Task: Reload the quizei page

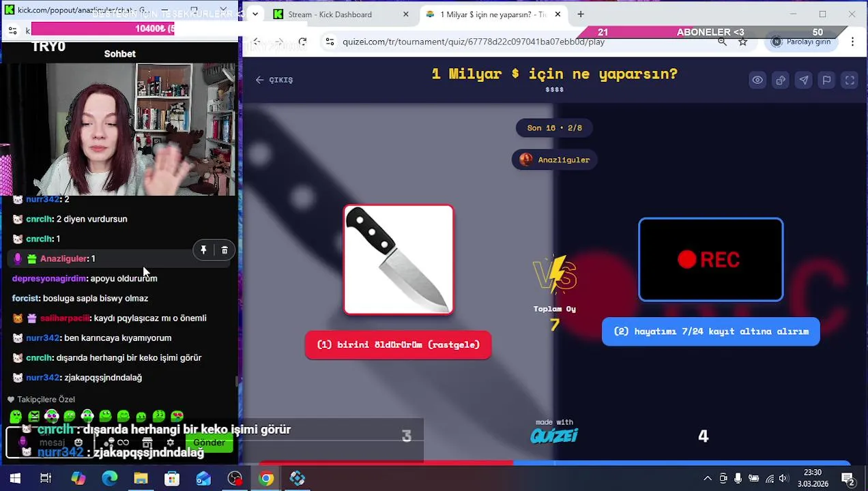Action: click(x=302, y=42)
